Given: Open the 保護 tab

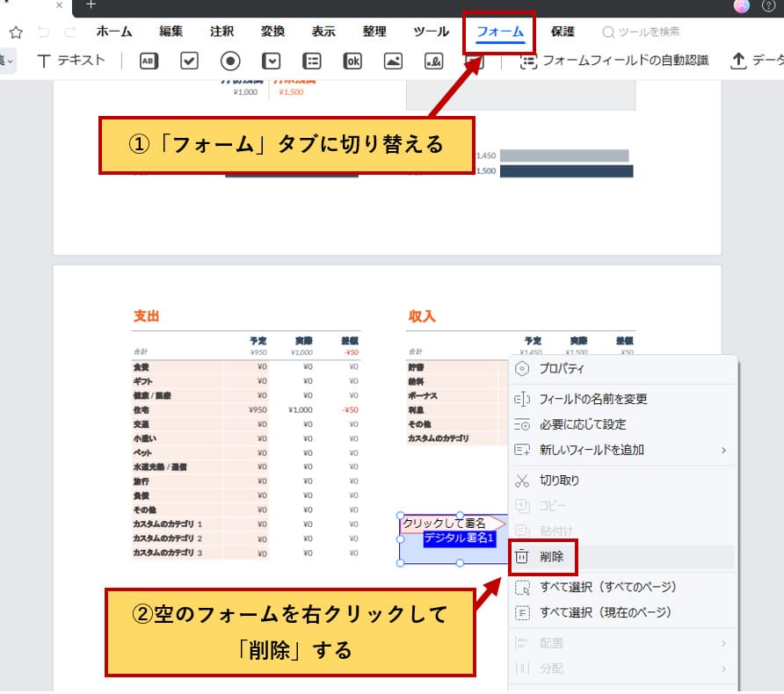Looking at the screenshot, I should coord(563,32).
